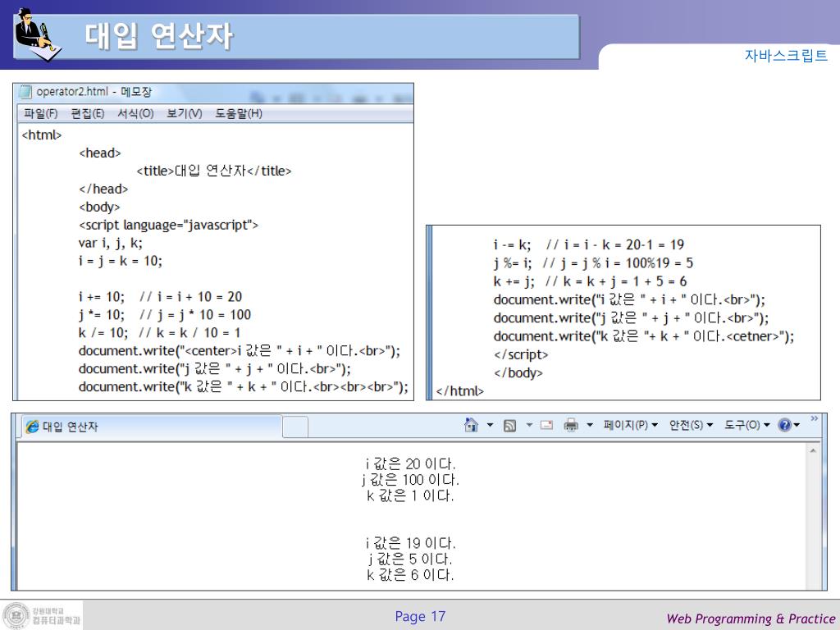
Task: Click the 'var i, j, k;' code line
Action: [x=111, y=243]
